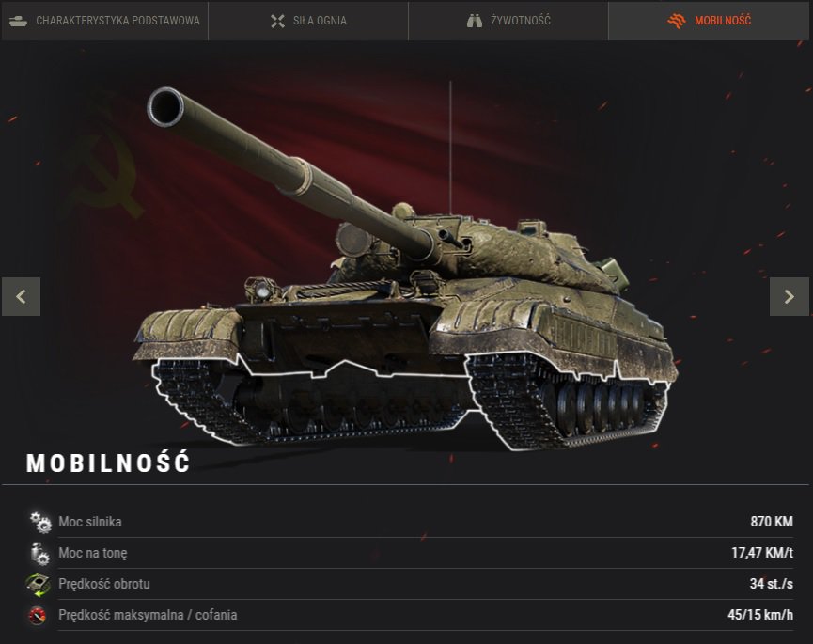Switch to the Siła ognia tab
This screenshot has height=644, width=813.
click(308, 21)
